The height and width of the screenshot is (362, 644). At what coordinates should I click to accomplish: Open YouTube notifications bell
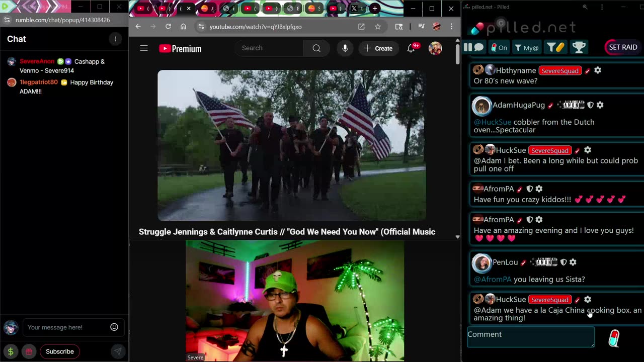coord(411,48)
